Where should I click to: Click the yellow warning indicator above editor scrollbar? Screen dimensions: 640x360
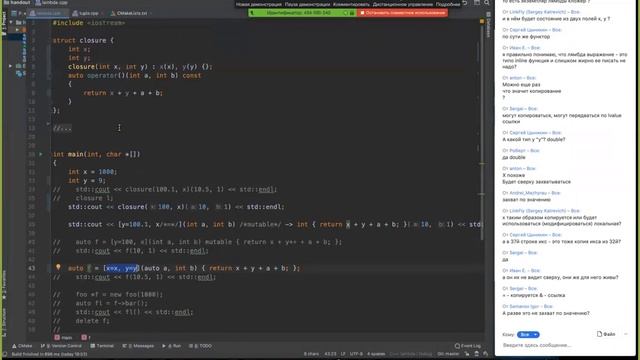(x=482, y=21)
